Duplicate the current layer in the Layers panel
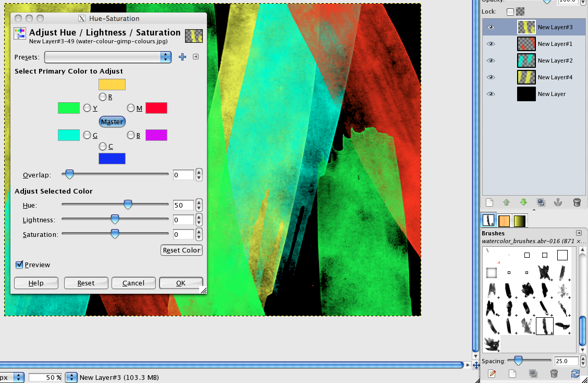The width and height of the screenshot is (588, 383). click(541, 203)
